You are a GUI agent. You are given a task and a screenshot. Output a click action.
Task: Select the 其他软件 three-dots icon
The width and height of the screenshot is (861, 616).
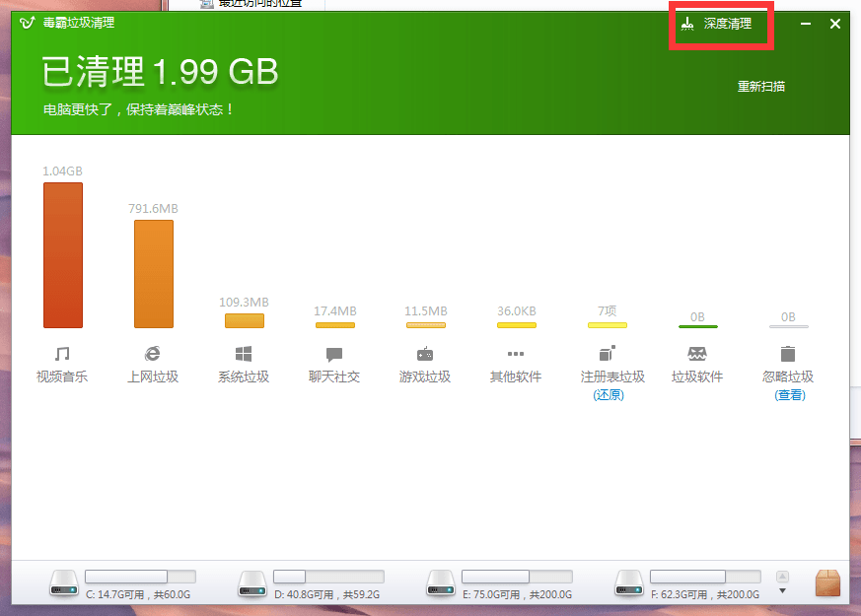coord(516,354)
